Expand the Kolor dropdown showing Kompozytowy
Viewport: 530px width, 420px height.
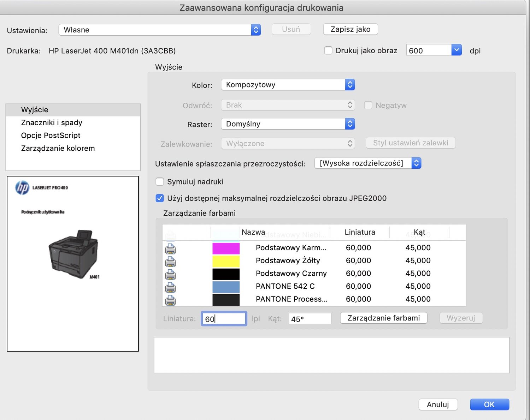(349, 85)
